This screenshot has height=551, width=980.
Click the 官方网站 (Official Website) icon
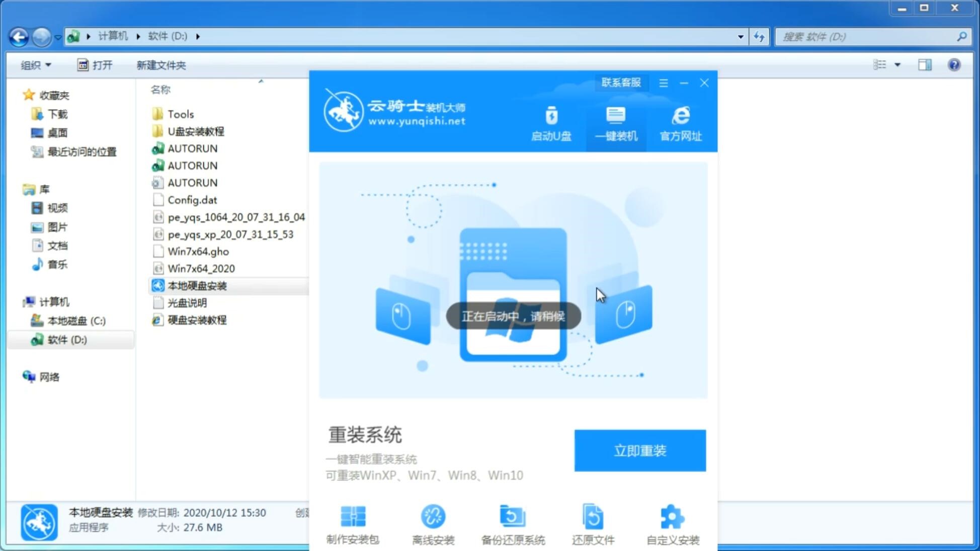(x=681, y=123)
